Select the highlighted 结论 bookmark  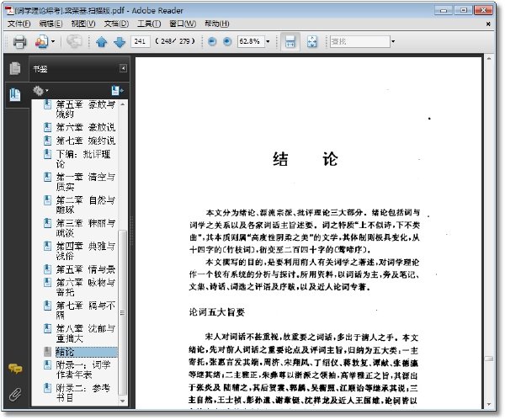click(86, 352)
